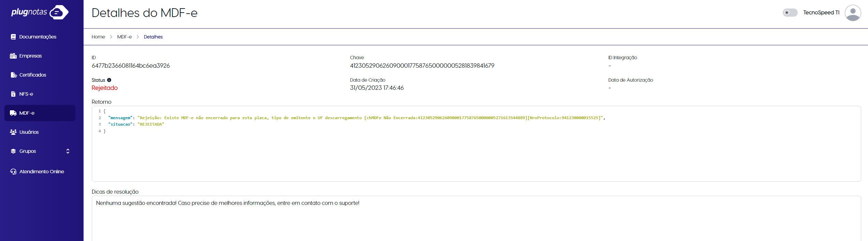Screen dimensions: 868x241
Task: Click the Empresas building icon
Action: (13, 56)
